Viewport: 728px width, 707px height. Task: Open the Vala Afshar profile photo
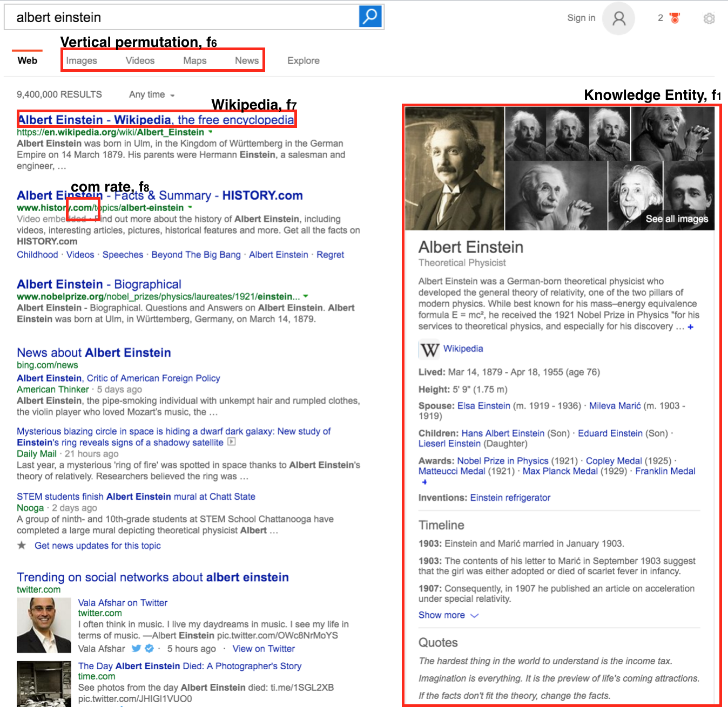(44, 626)
